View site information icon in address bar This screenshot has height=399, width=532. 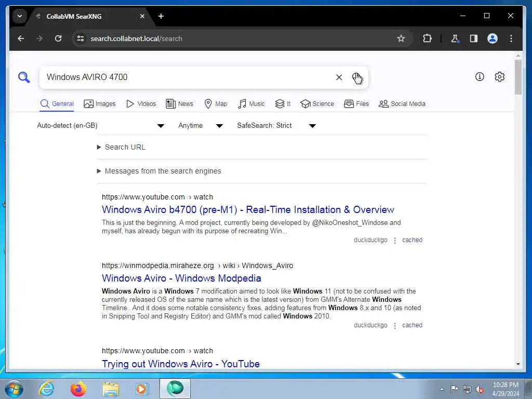tap(81, 38)
